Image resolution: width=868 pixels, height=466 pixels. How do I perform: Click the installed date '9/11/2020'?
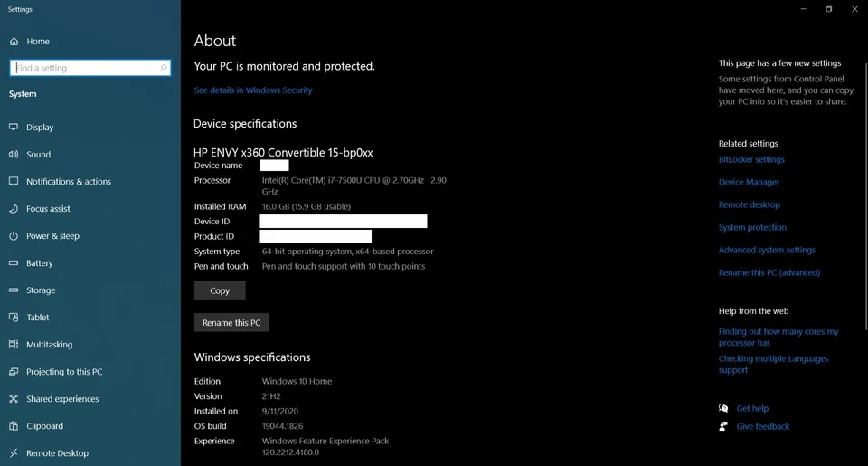click(x=280, y=411)
